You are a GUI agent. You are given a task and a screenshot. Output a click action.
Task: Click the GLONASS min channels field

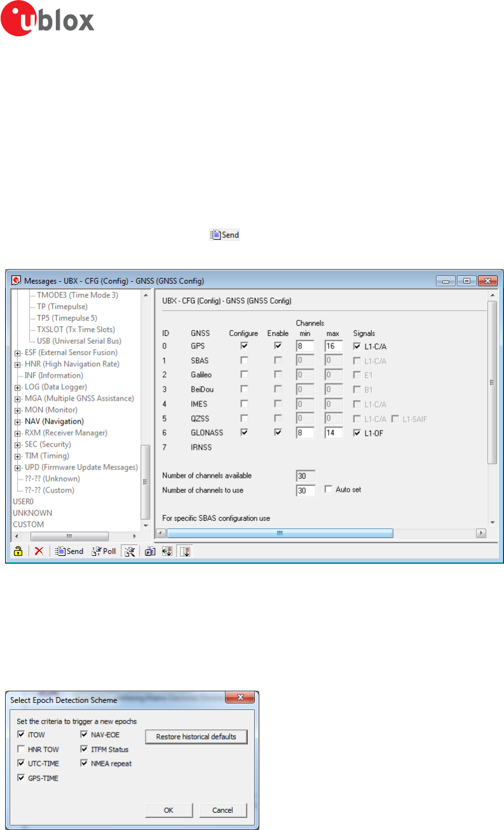point(306,432)
